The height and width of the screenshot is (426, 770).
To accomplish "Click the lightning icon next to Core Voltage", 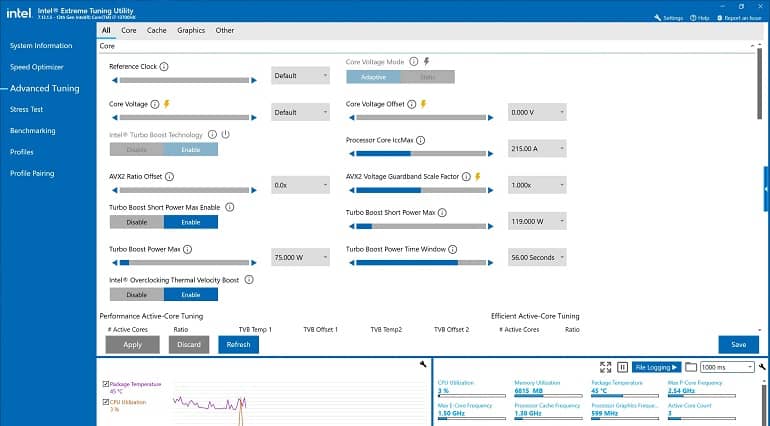I will point(166,104).
